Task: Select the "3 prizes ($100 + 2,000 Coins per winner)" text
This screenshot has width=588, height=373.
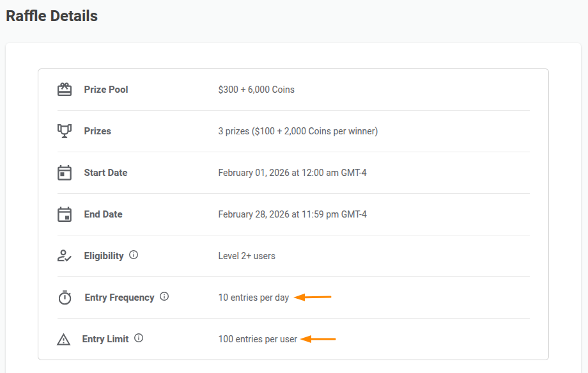Action: pos(298,131)
